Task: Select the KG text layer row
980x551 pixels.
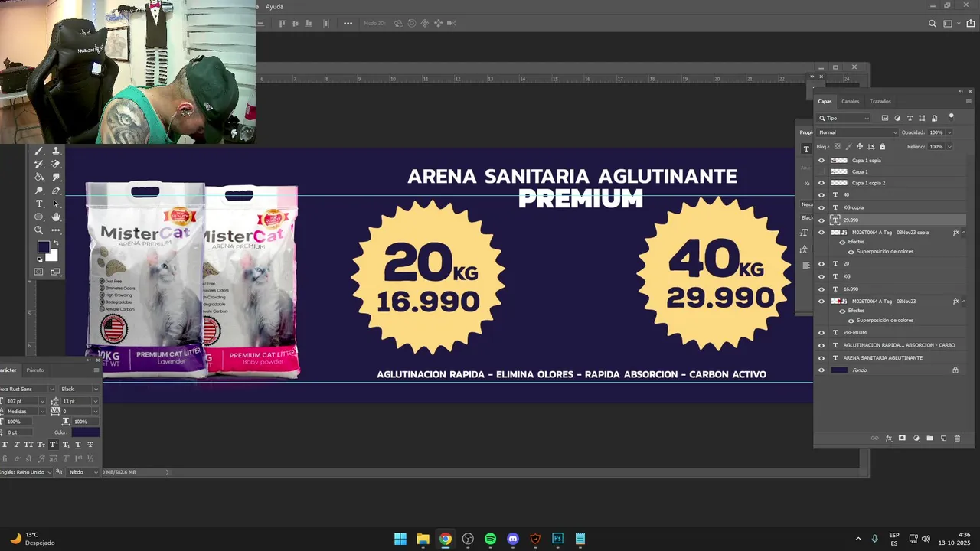Action: (891, 276)
